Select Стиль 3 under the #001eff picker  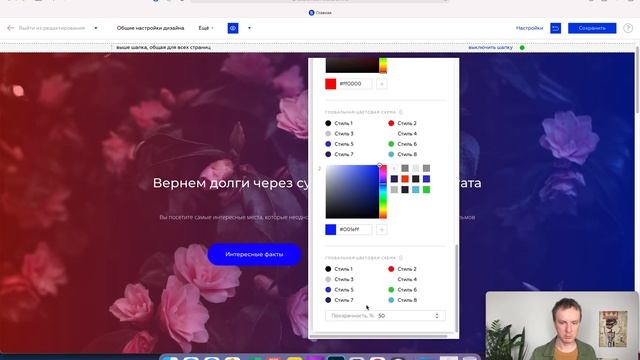(x=339, y=280)
